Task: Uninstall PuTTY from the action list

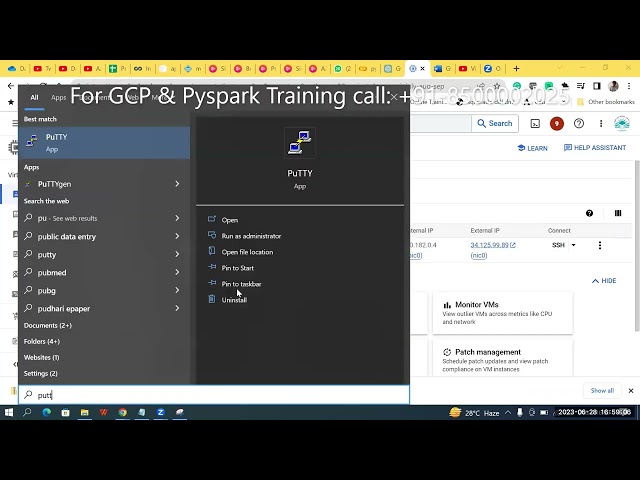Action: click(x=234, y=300)
